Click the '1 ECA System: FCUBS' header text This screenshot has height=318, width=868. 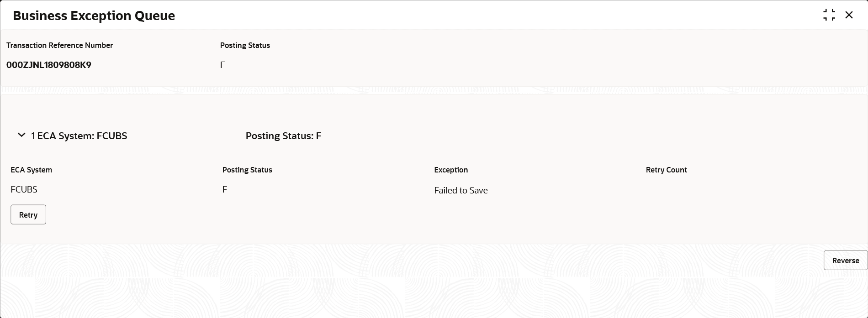click(79, 136)
